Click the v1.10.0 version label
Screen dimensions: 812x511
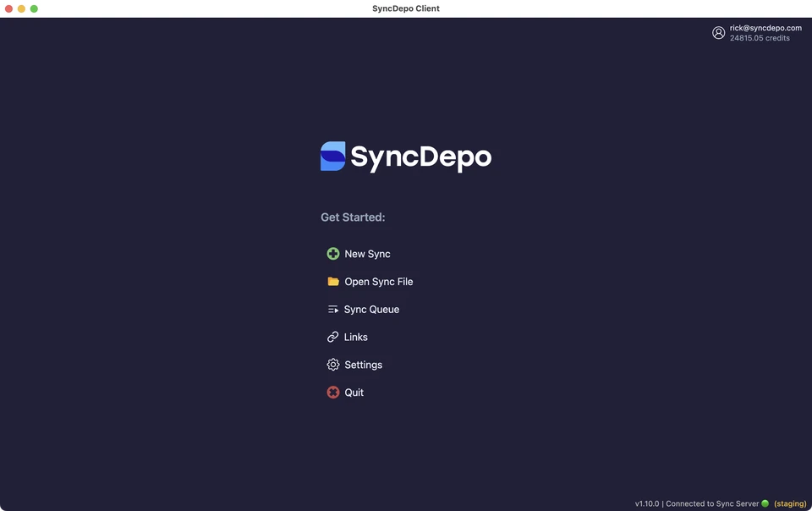coord(647,503)
